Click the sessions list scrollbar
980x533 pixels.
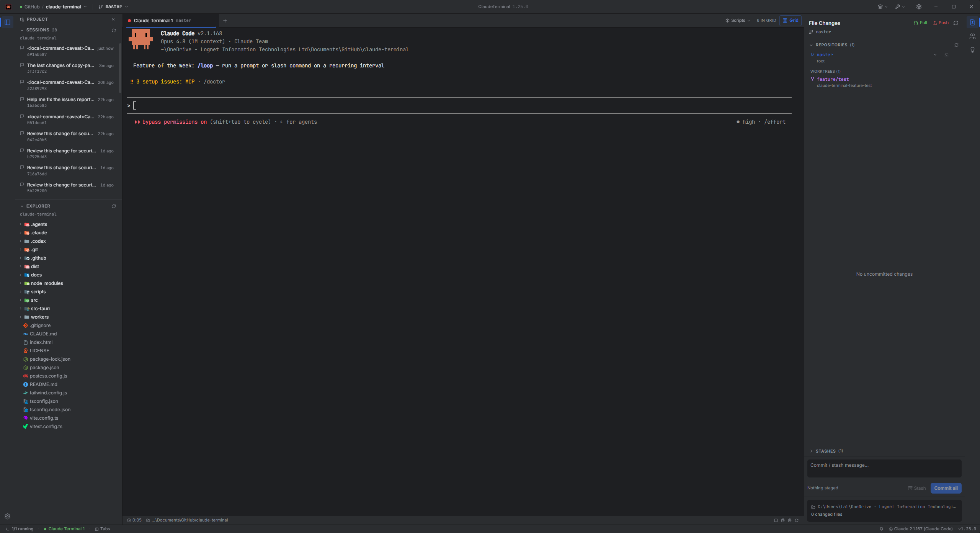(120, 68)
